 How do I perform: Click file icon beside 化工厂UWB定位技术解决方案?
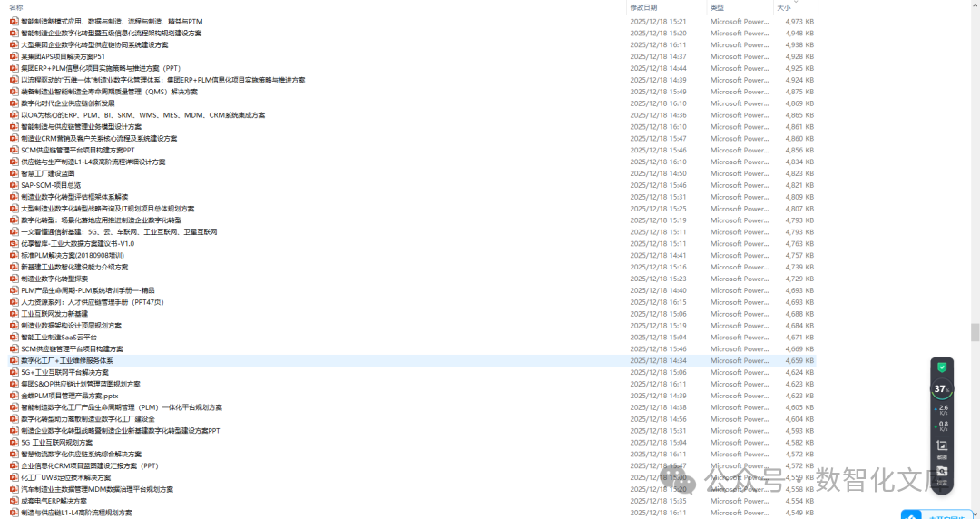(x=15, y=477)
